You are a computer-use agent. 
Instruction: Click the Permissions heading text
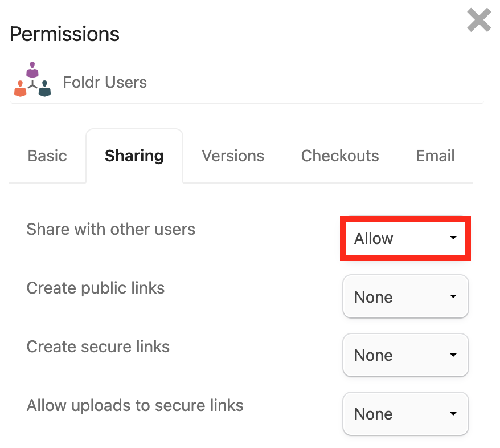coord(65,34)
